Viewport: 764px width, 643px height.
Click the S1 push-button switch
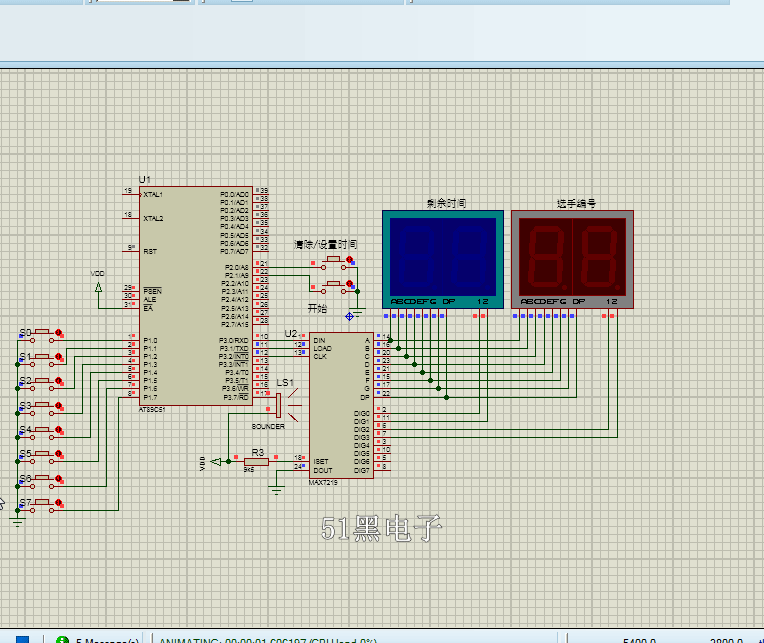click(x=42, y=360)
